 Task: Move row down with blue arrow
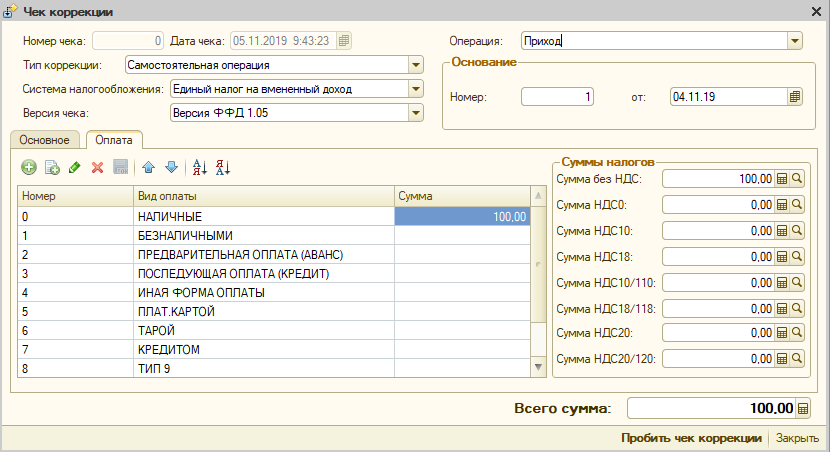coord(170,167)
